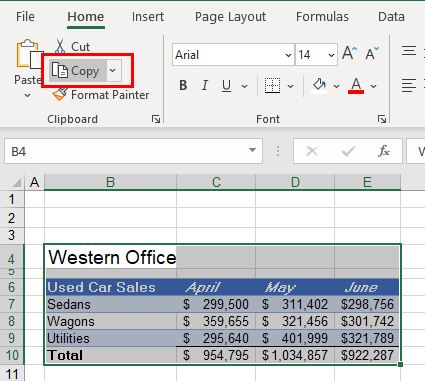Click the cell showing $321,789

(x=367, y=338)
